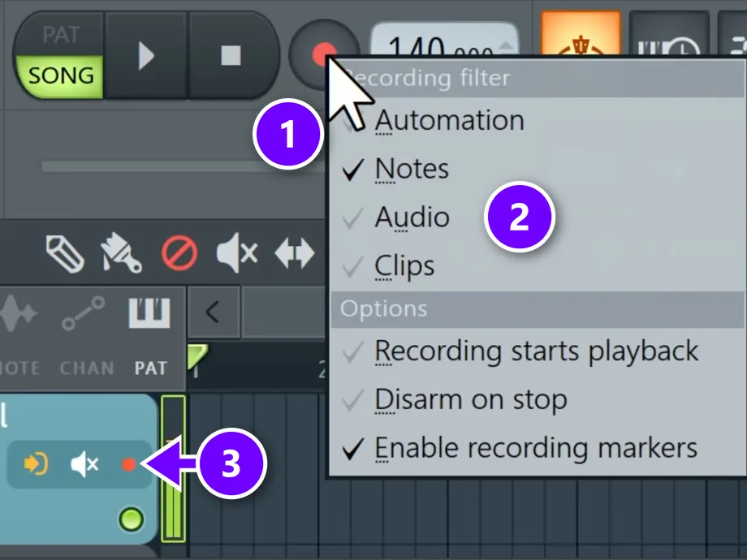Select the CHAN automation clip icon

pos(84,313)
